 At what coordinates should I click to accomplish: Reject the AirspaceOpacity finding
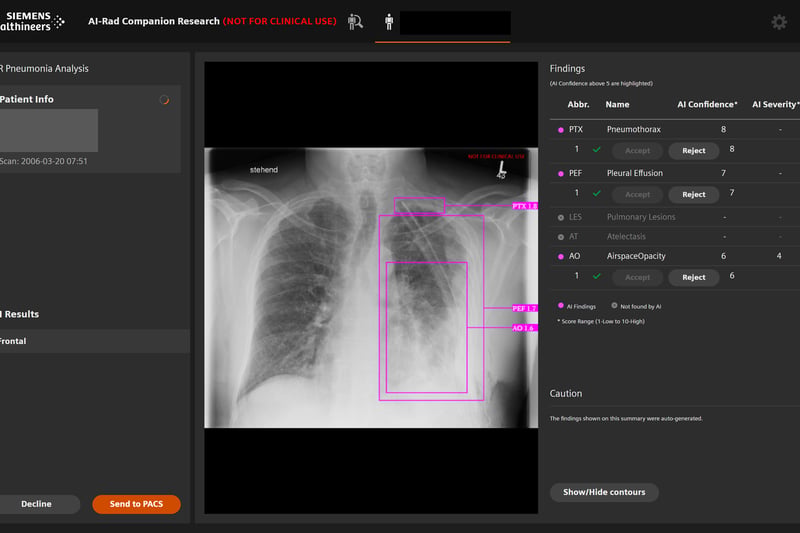(693, 277)
